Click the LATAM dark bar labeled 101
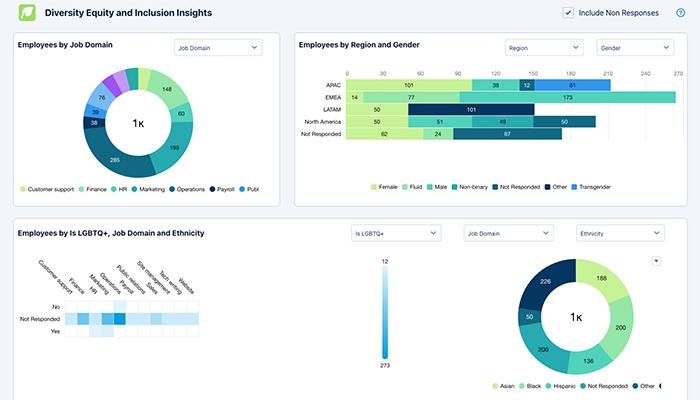 [471, 109]
